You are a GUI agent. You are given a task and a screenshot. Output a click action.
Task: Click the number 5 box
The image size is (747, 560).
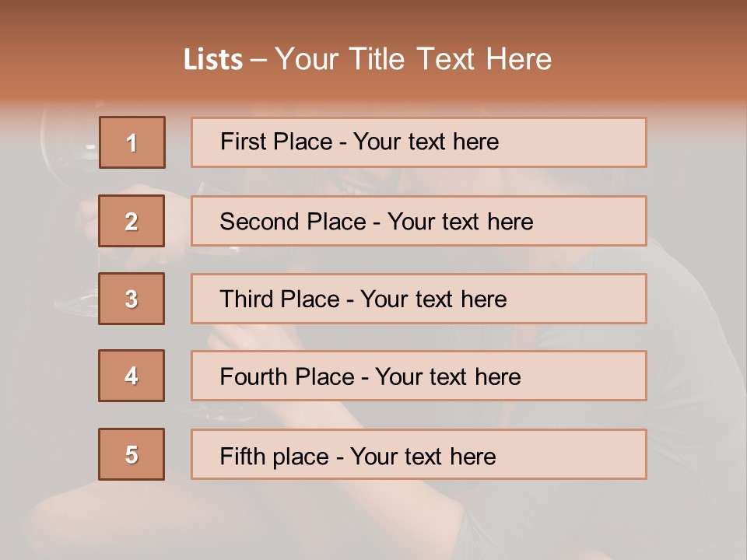(x=132, y=454)
